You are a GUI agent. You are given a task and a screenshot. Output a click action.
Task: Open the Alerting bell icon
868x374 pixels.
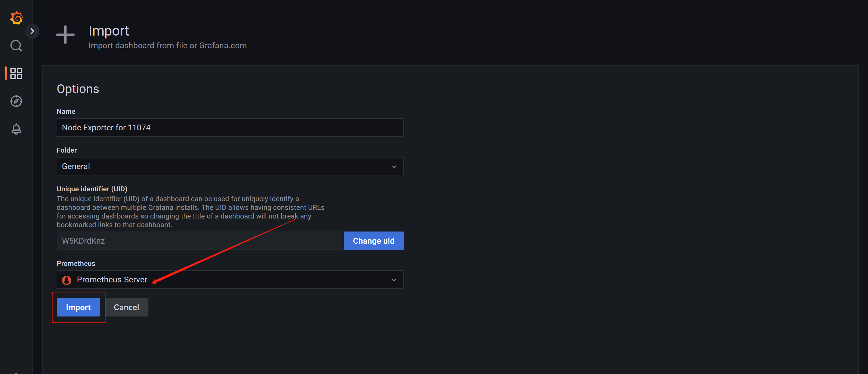point(16,129)
